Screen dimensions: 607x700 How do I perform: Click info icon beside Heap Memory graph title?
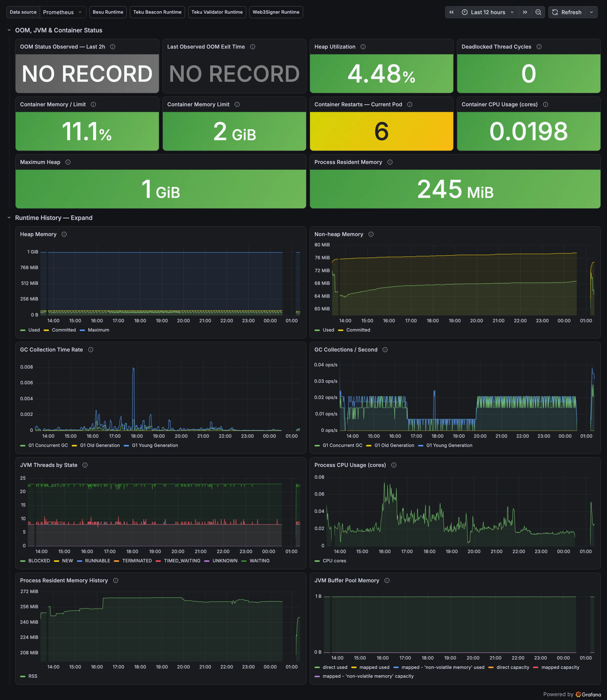point(64,234)
